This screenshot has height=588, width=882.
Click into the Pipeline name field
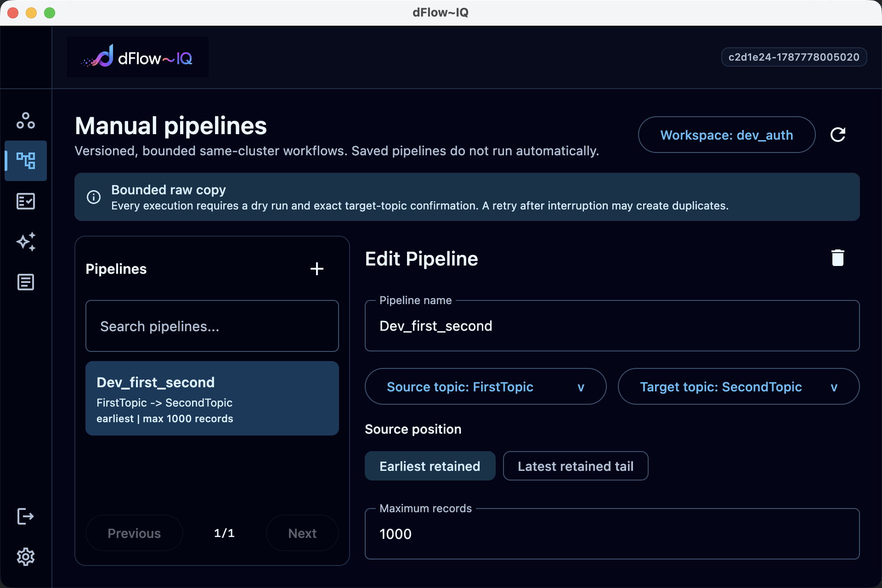[612, 326]
